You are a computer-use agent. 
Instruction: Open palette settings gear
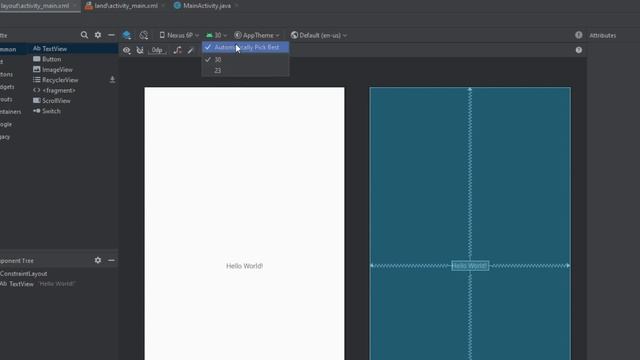point(98,35)
